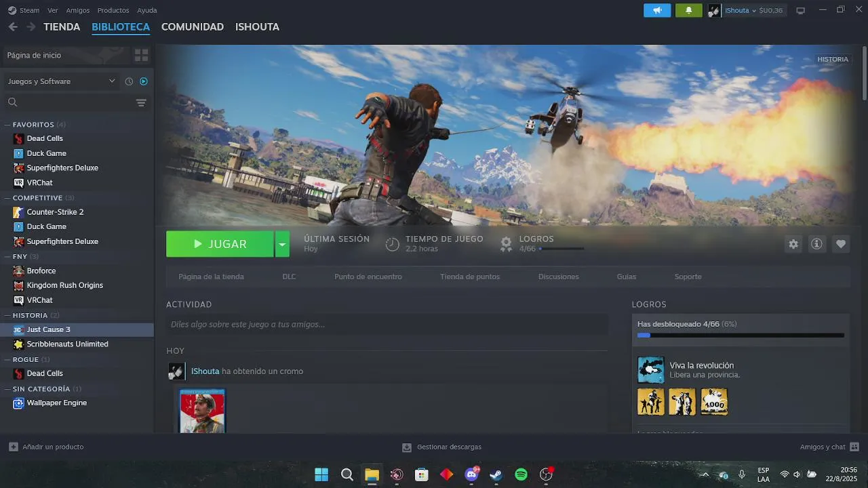
Task: Open the IShouta account dropdown
Action: (741, 10)
